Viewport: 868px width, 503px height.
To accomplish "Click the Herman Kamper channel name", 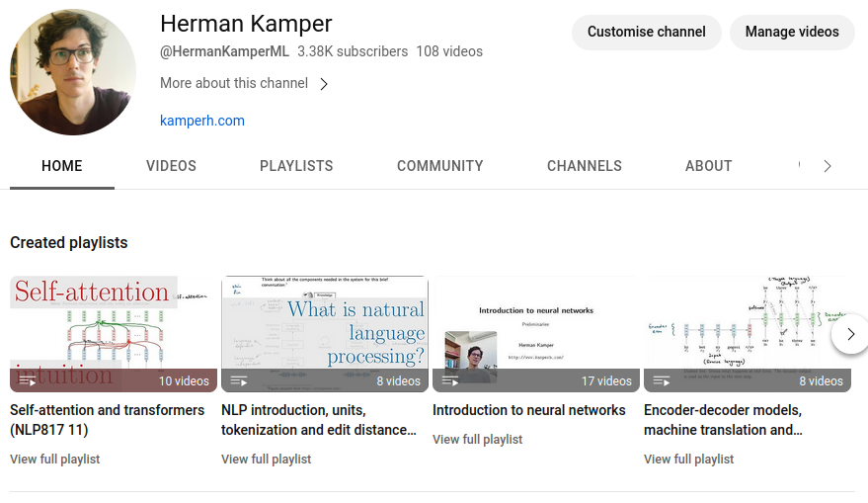I will pyautogui.click(x=246, y=24).
